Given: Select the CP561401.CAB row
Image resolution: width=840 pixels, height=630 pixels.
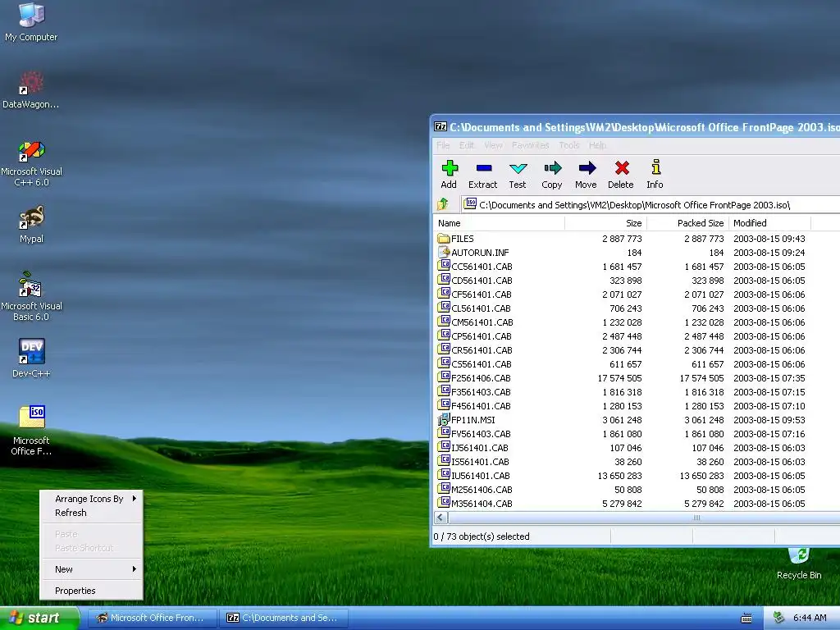Looking at the screenshot, I should point(637,336).
